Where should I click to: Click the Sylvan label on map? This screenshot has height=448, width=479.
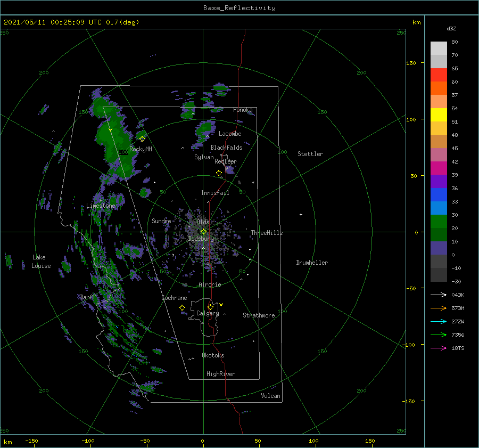(204, 157)
